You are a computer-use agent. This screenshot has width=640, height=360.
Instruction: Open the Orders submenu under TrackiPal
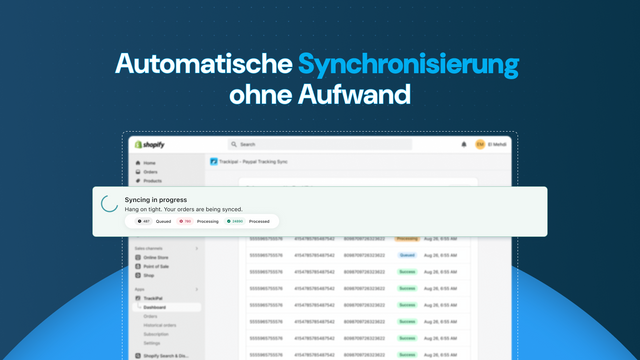pos(150,316)
